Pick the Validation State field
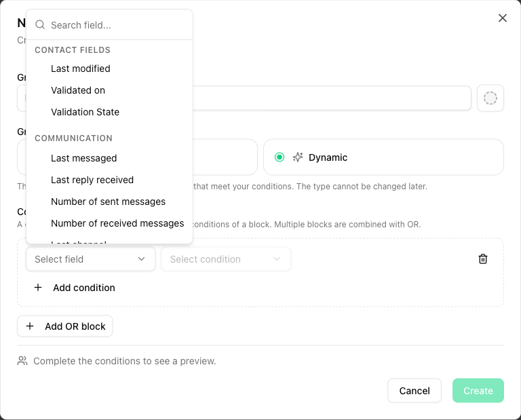 point(109,112)
